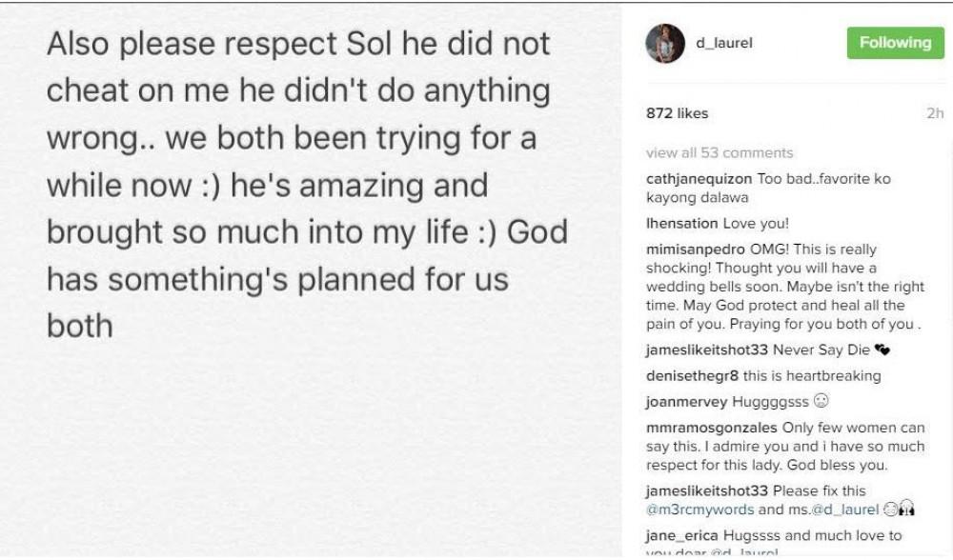Open the d_laurel username in post header
Image resolution: width=953 pixels, height=560 pixels.
(x=726, y=43)
